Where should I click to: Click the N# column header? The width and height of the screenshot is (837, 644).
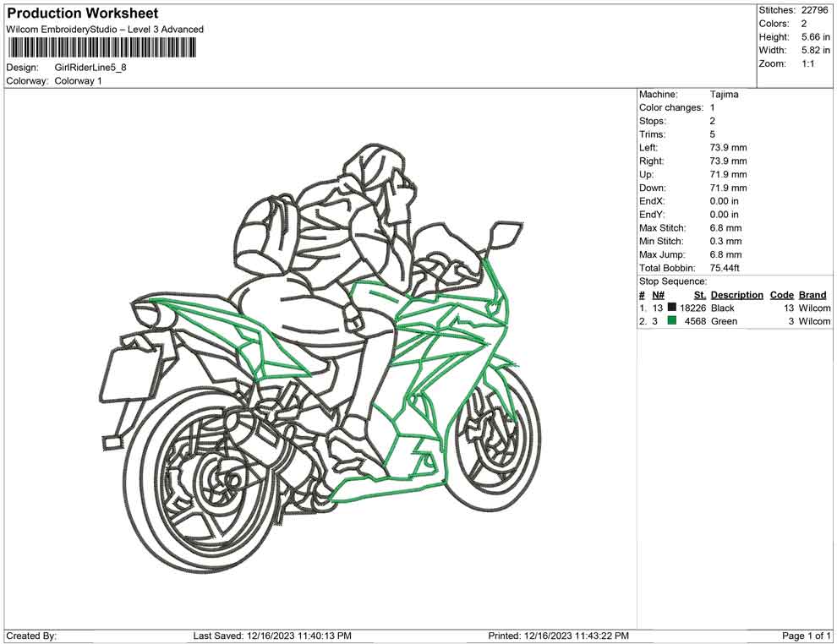[658, 295]
